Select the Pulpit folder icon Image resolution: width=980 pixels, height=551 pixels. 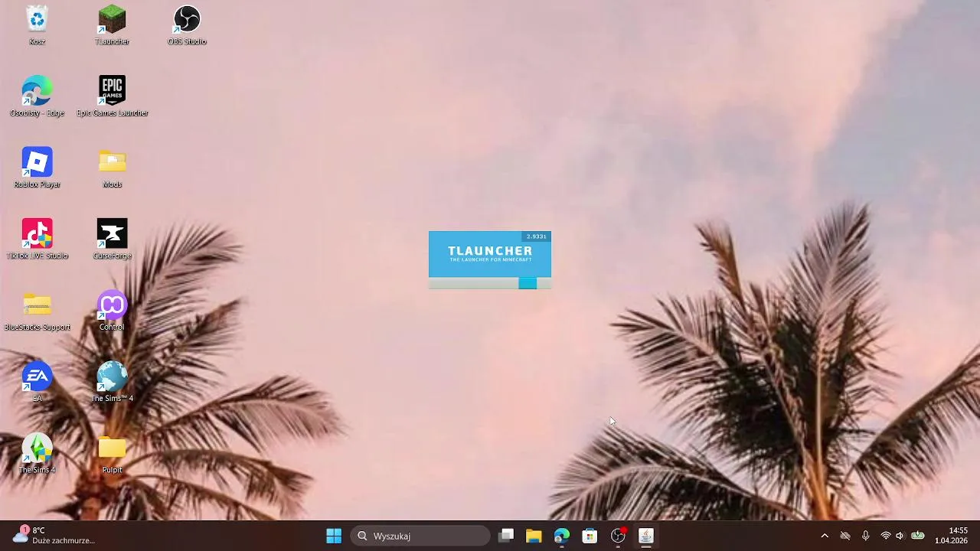[x=112, y=453]
